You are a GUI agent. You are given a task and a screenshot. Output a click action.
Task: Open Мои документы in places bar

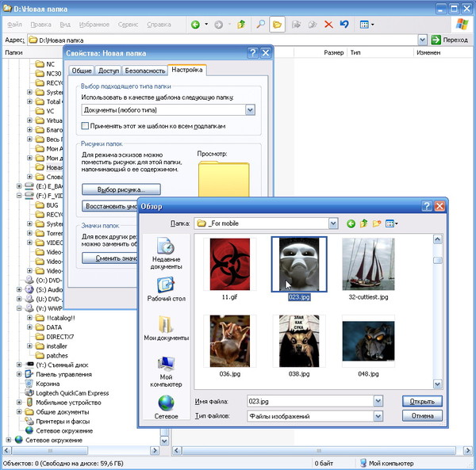pyautogui.click(x=166, y=328)
